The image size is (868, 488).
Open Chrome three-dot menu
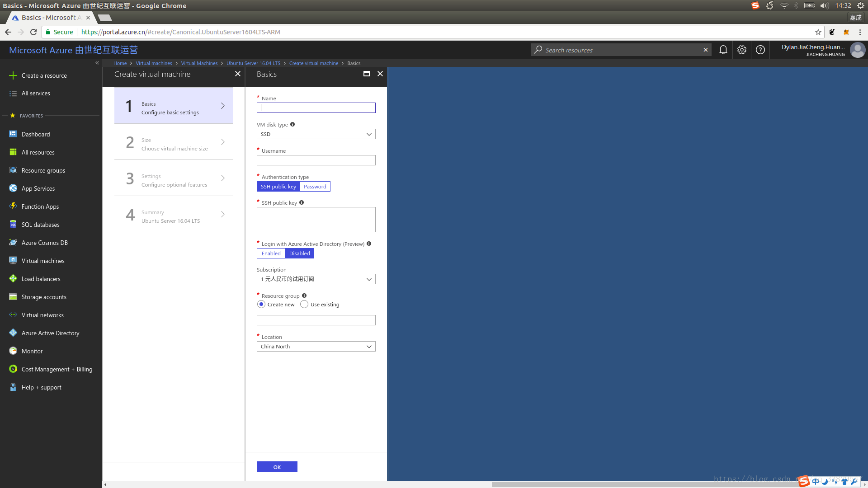860,32
